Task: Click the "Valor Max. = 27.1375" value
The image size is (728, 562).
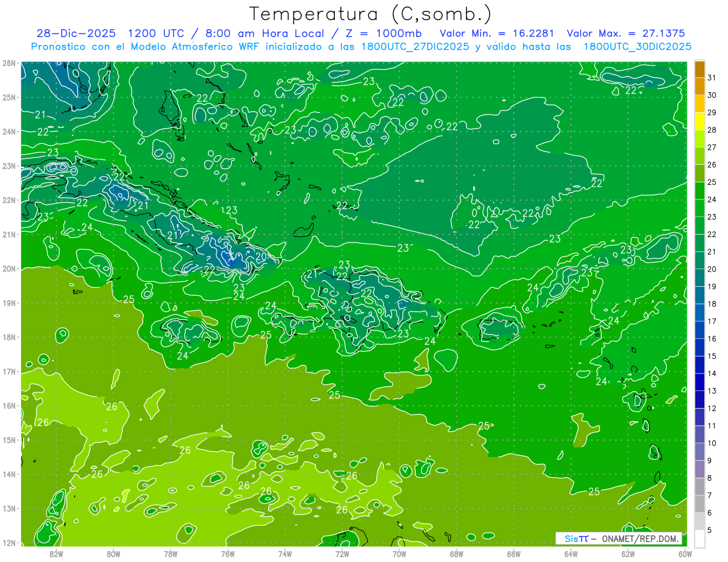Action: pyautogui.click(x=626, y=33)
